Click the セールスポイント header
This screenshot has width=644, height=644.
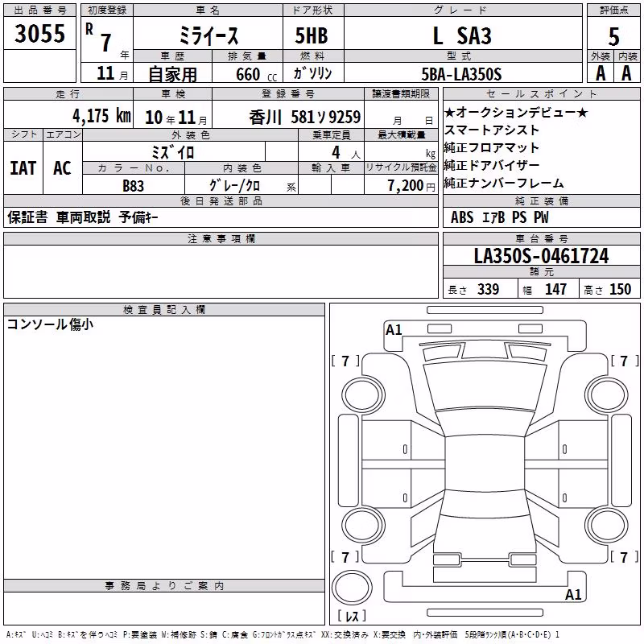(541, 94)
